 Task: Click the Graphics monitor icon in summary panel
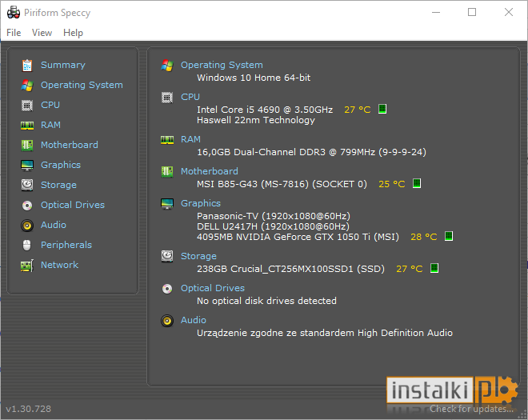[167, 204]
